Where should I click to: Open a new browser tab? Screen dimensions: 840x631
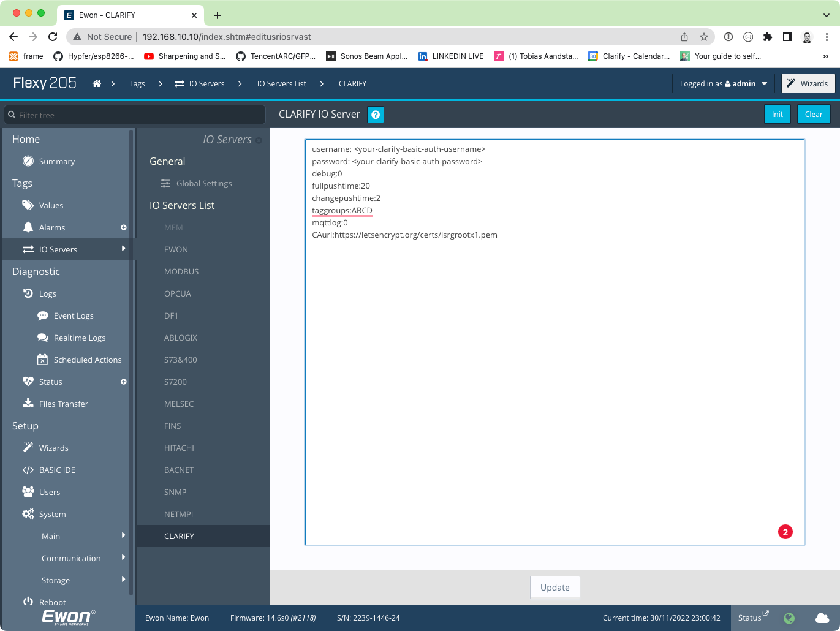(x=218, y=15)
